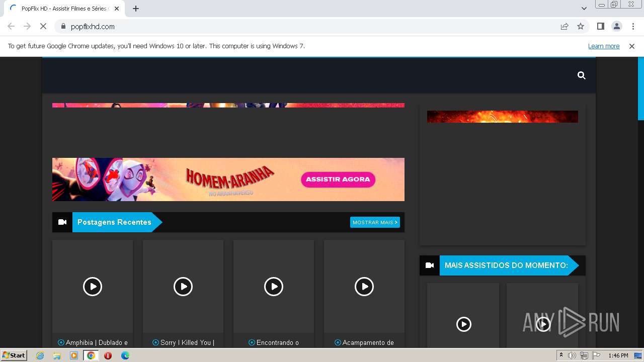Click the page vertical scrollbar thumb
The width and height of the screenshot is (644, 362).
point(641,88)
